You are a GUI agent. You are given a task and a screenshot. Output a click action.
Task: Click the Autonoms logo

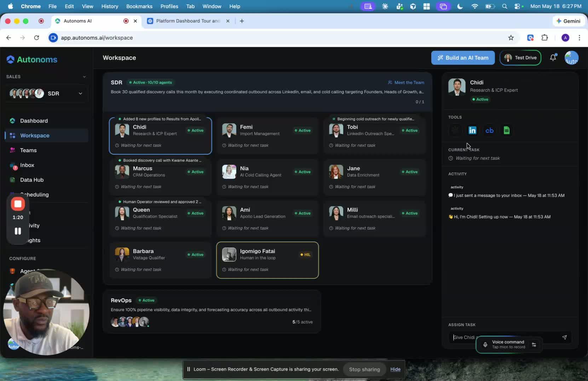tap(32, 59)
